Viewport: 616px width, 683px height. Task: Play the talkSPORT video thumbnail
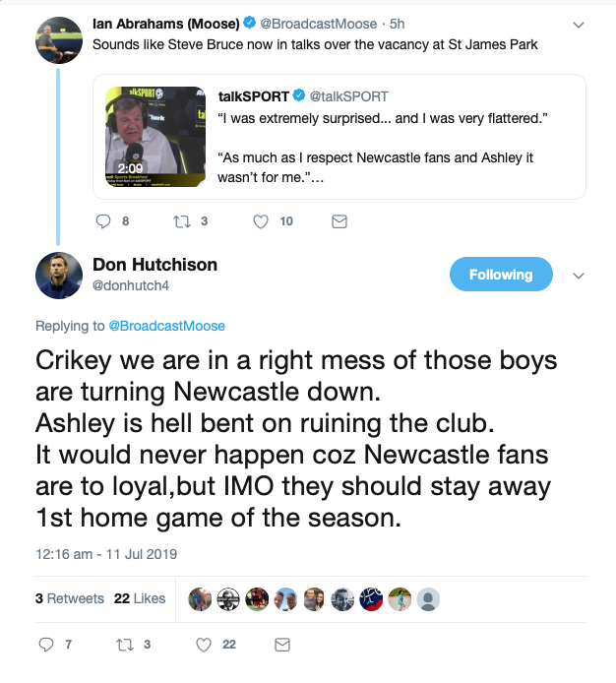155,137
